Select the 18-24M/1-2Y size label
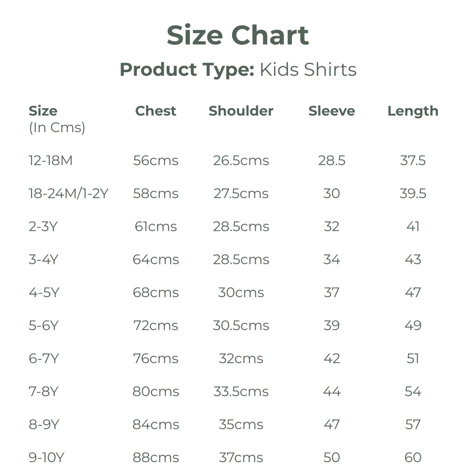The width and height of the screenshot is (476, 476). point(68,194)
